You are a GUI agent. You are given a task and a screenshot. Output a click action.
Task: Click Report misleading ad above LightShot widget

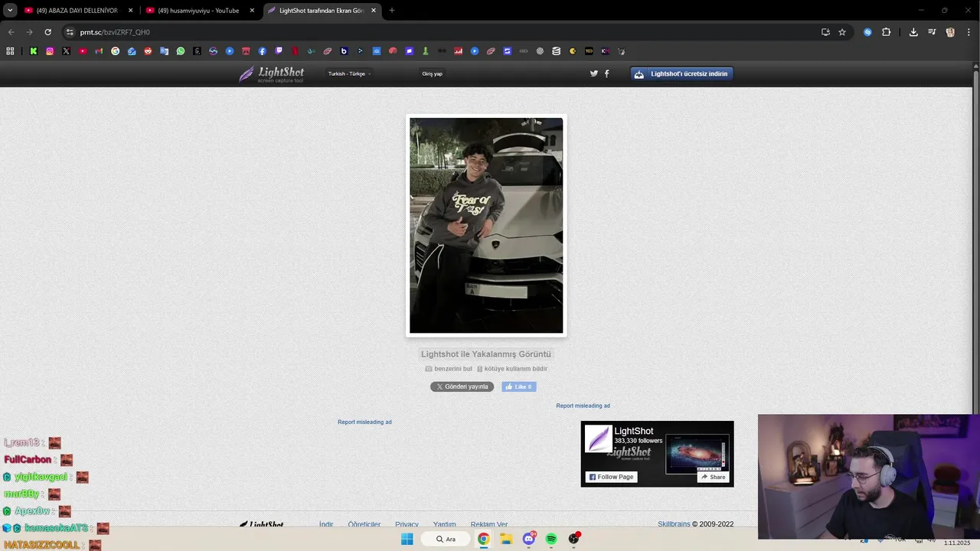[583, 406]
